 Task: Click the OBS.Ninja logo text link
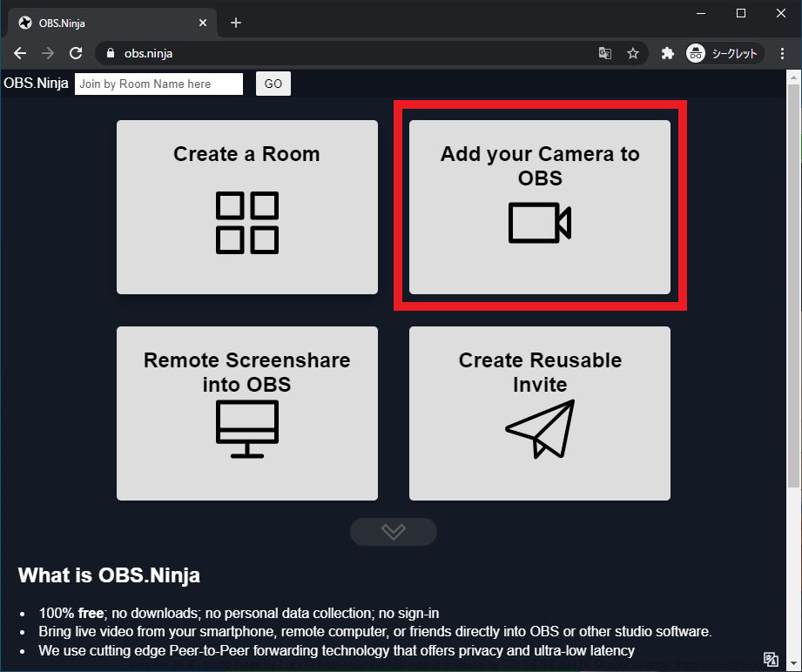(x=36, y=84)
